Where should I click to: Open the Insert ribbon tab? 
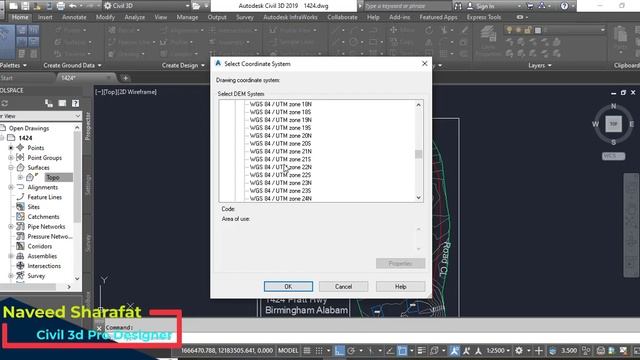[x=45, y=17]
